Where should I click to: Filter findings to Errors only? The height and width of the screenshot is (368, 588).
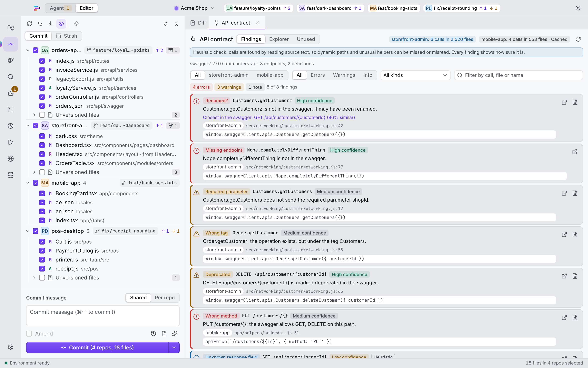[317, 75]
